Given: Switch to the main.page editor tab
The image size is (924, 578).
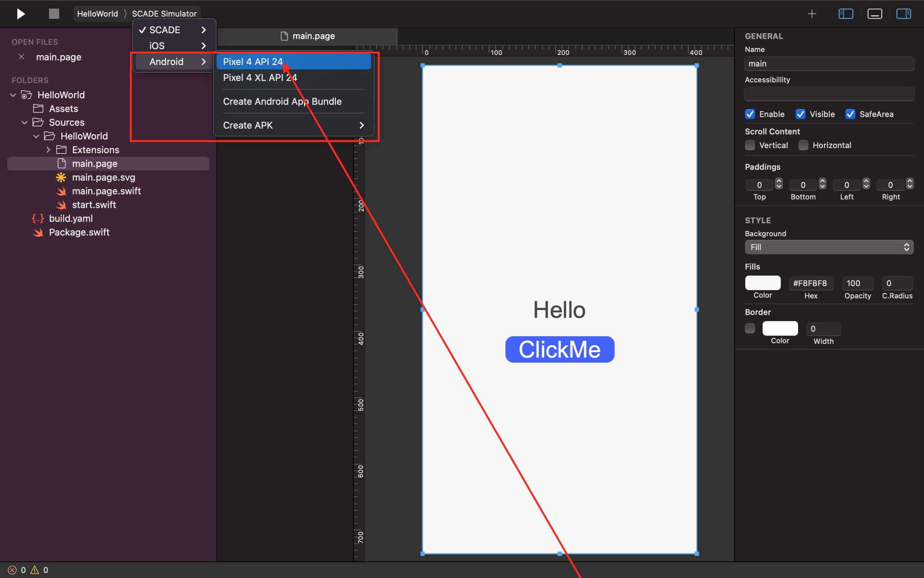Looking at the screenshot, I should [x=308, y=36].
